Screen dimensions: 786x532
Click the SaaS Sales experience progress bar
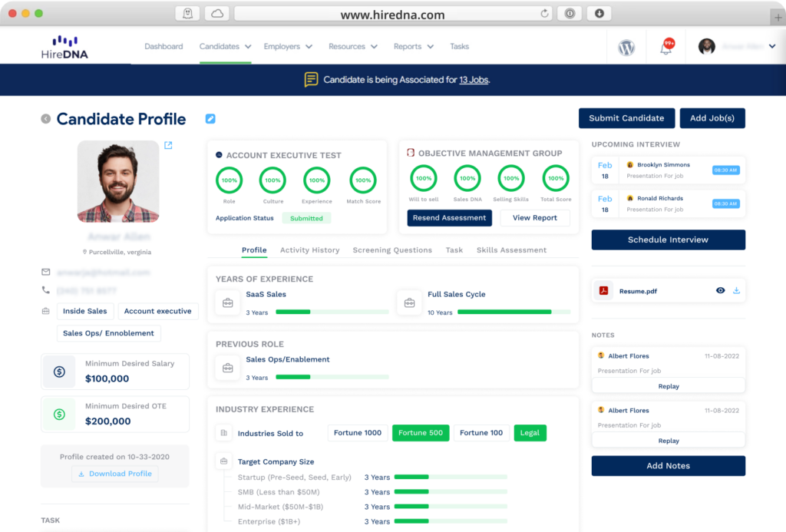[332, 312]
